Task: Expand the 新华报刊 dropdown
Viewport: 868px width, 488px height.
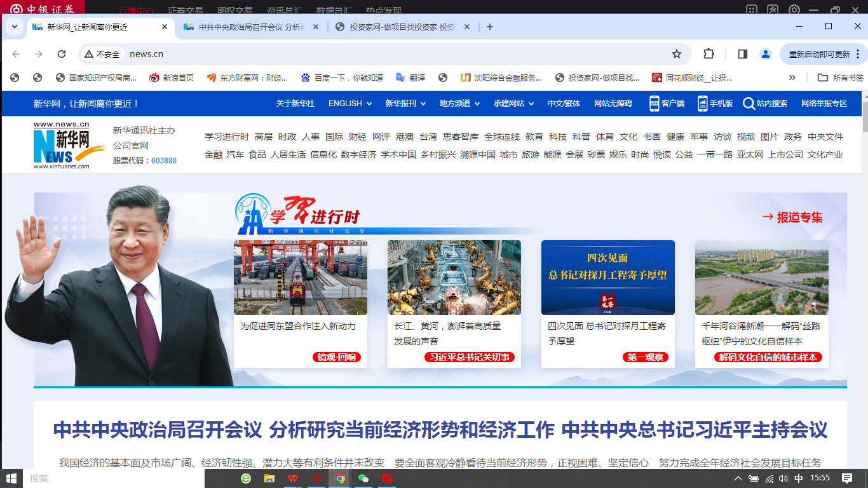Action: [405, 104]
